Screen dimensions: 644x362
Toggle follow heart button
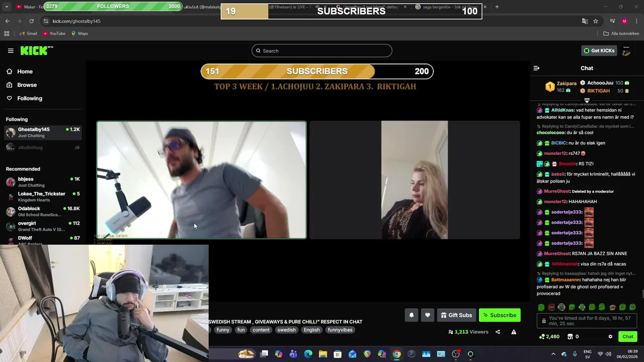point(428,315)
